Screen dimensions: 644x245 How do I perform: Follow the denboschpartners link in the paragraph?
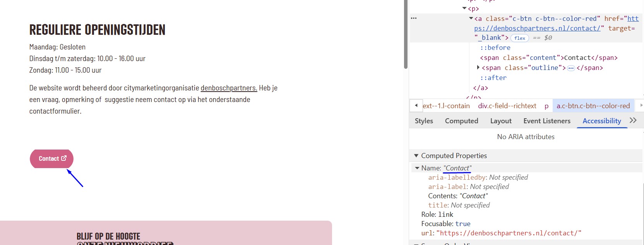coord(229,88)
